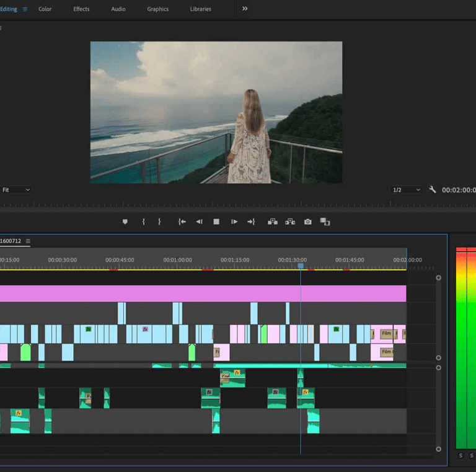Image resolution: width=476 pixels, height=472 pixels.
Task: Open the 1/2 playback resolution dropdown
Action: [x=406, y=190]
